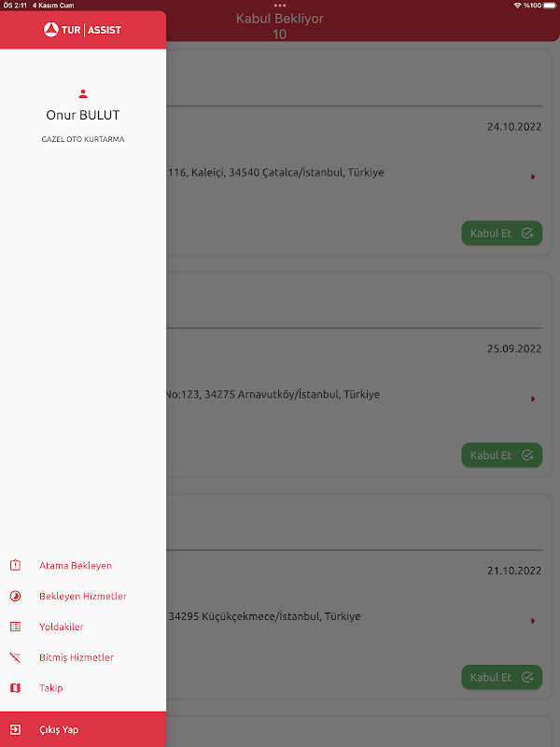Click the Atama Bekleyen clipboard icon
Screen dimensions: 560x747
[x=15, y=566]
